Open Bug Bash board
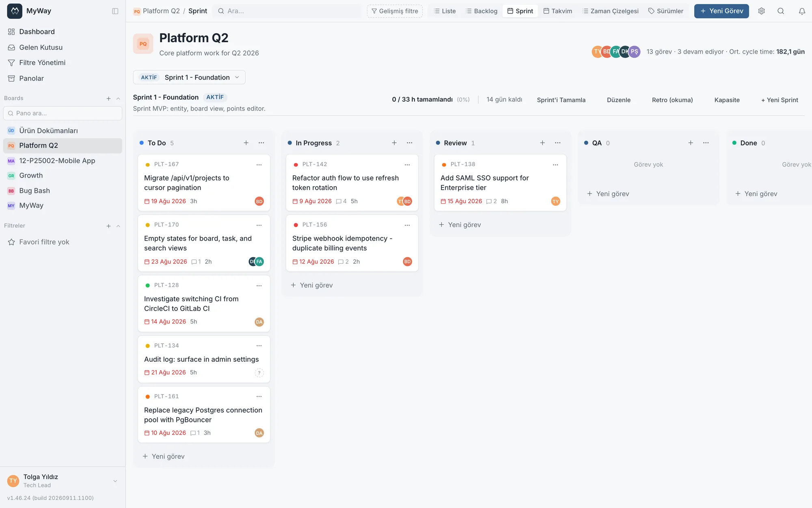The width and height of the screenshot is (812, 508). pos(63,191)
